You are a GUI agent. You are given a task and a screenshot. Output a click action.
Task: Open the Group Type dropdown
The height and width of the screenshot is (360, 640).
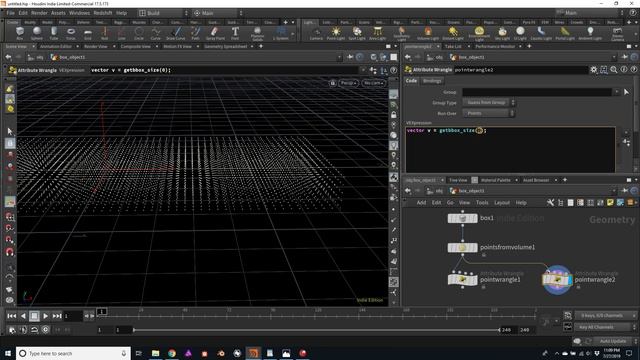[x=489, y=102]
